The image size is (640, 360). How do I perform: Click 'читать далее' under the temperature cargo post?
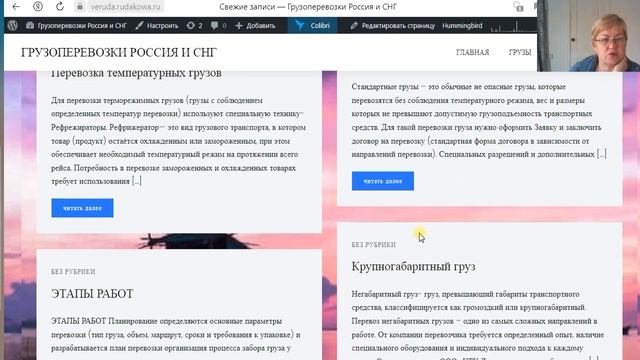[82, 208]
